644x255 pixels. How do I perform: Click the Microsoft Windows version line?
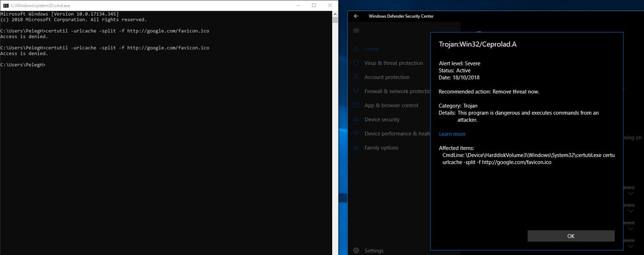[x=60, y=13]
